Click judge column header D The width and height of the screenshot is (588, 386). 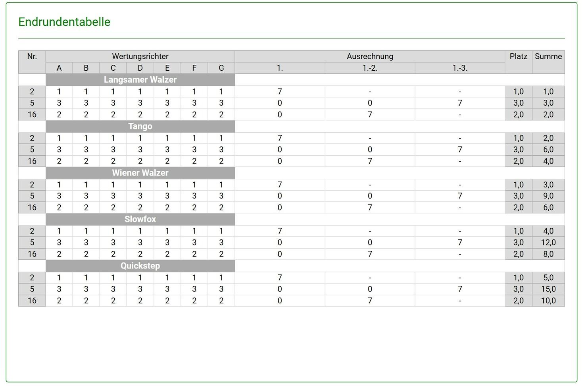point(140,68)
